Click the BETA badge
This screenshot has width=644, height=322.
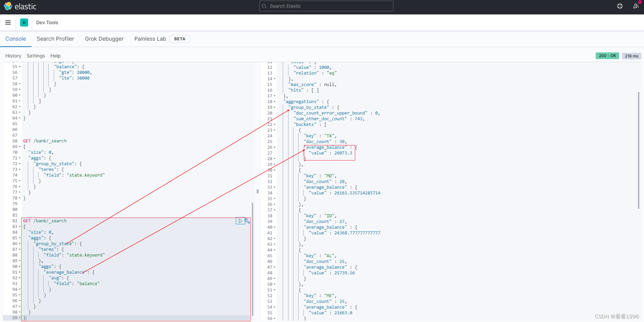[x=179, y=39]
